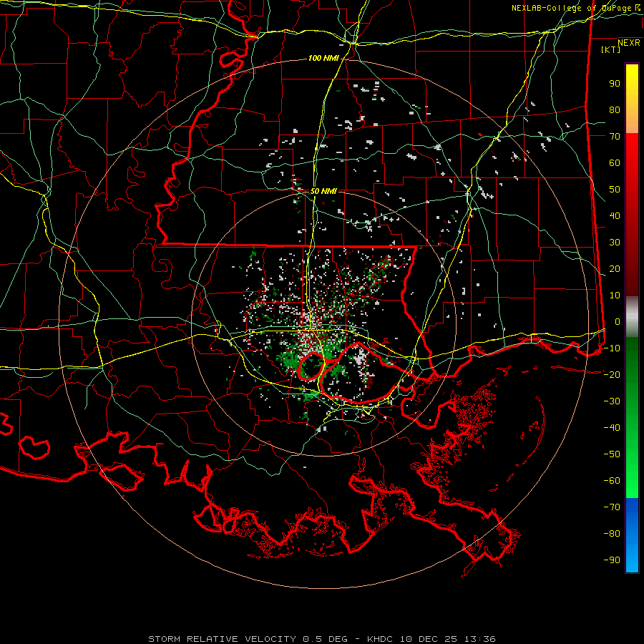This screenshot has height=644, width=644.
Task: Click the -10 value on the velocity scale
Action: pos(612,348)
